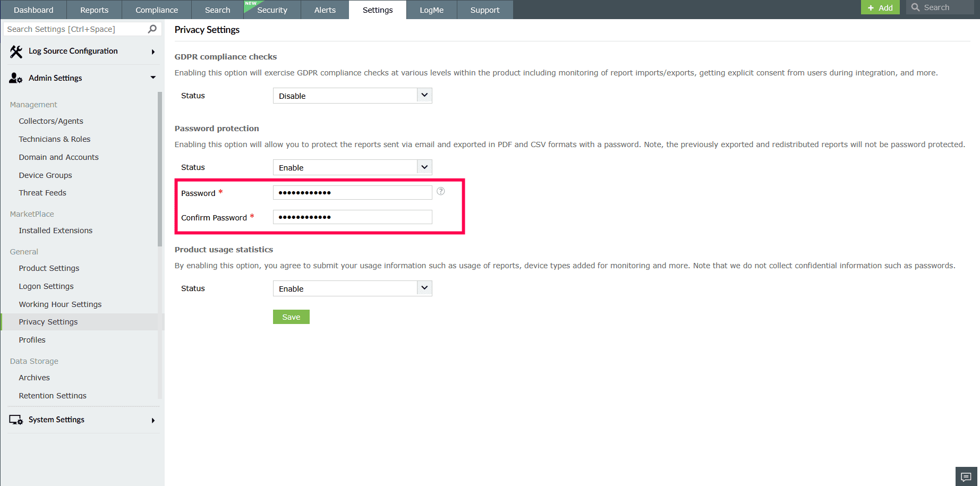This screenshot has width=980, height=486.
Task: Open the password help question mark icon
Action: (x=440, y=191)
